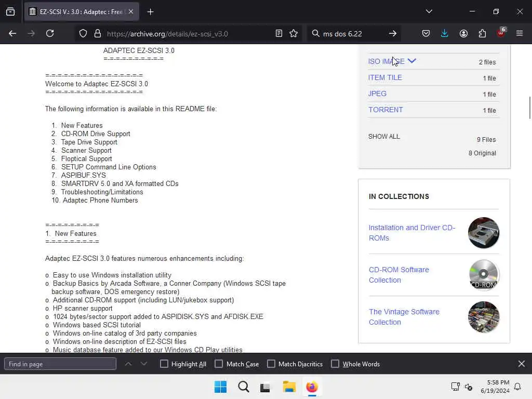Open Windows Start menu

[x=220, y=387]
